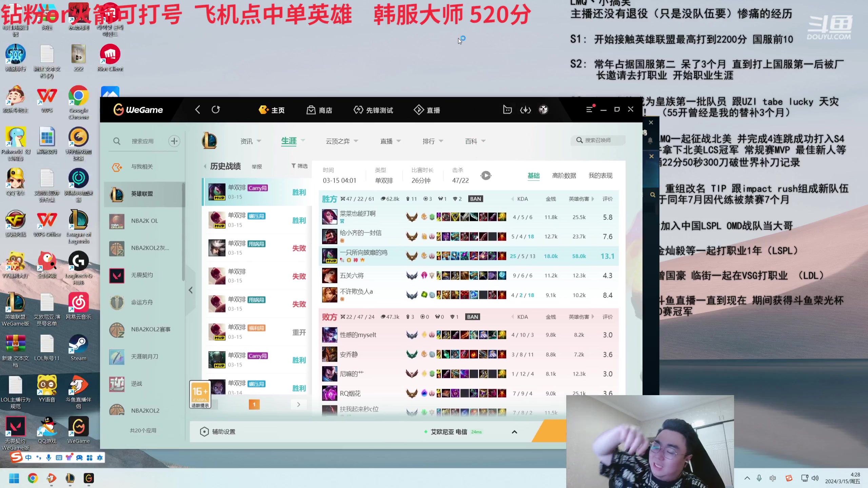Click the 胜方 BAN button
This screenshot has width=868, height=488.
pyautogui.click(x=475, y=199)
